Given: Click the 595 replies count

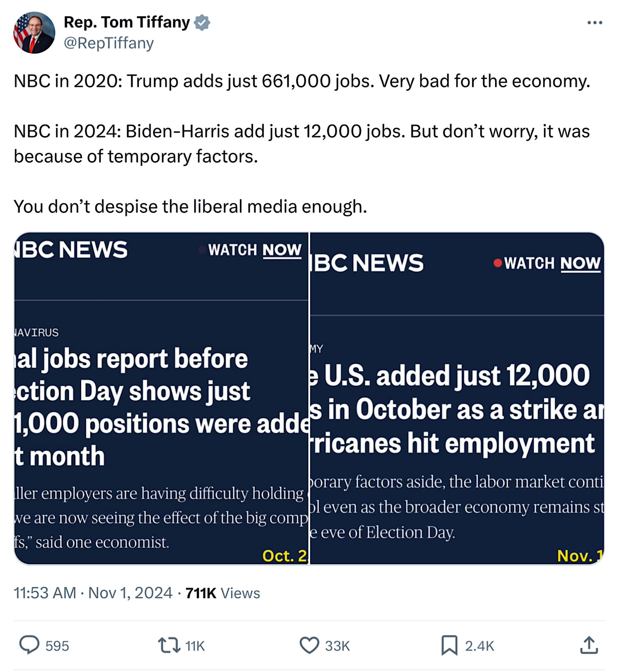Looking at the screenshot, I should [x=57, y=646].
